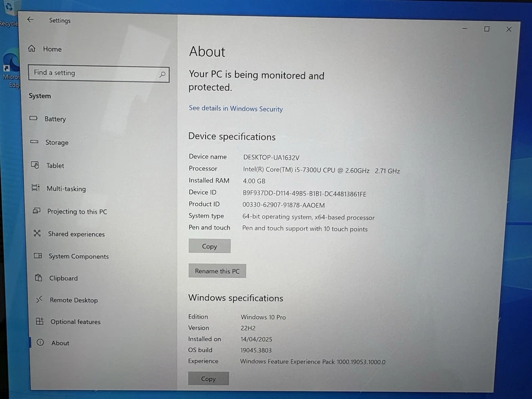Click the Find a setting search box
This screenshot has width=532, height=399.
pyautogui.click(x=99, y=73)
